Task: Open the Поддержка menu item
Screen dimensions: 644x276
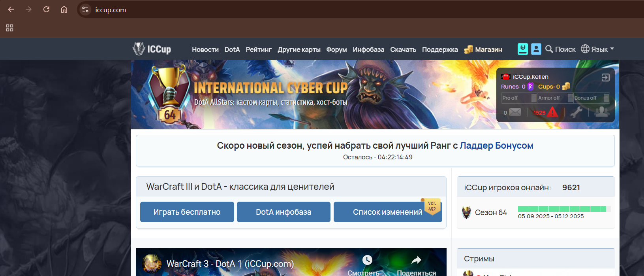Action: (440, 49)
